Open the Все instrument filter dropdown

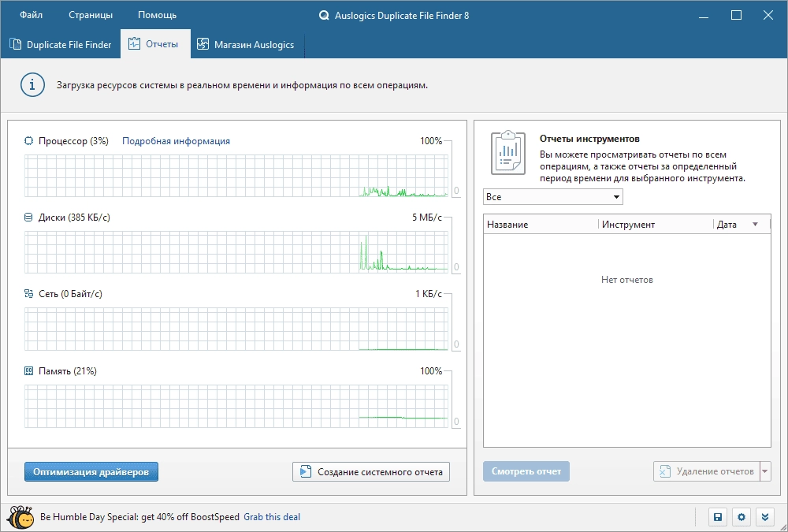553,197
